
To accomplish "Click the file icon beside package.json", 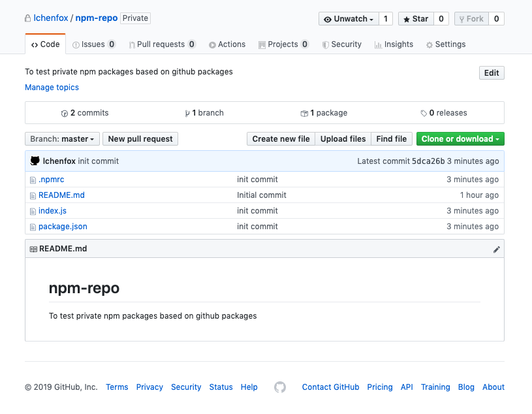I will tap(33, 227).
